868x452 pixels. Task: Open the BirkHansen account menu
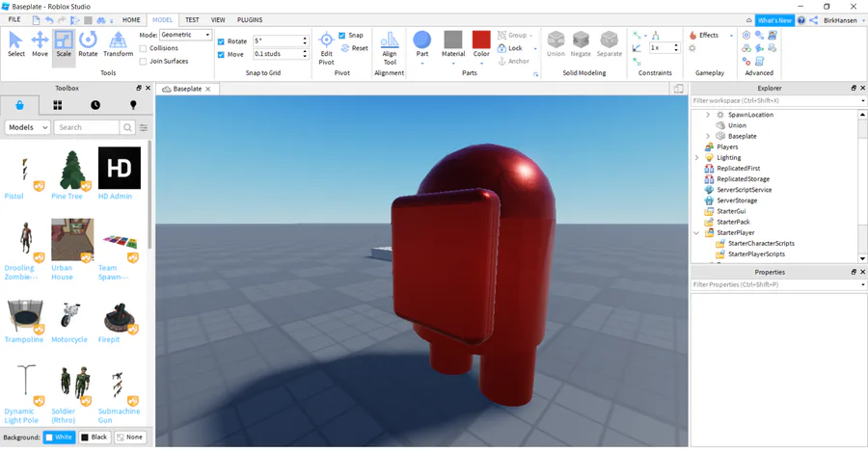tap(844, 20)
